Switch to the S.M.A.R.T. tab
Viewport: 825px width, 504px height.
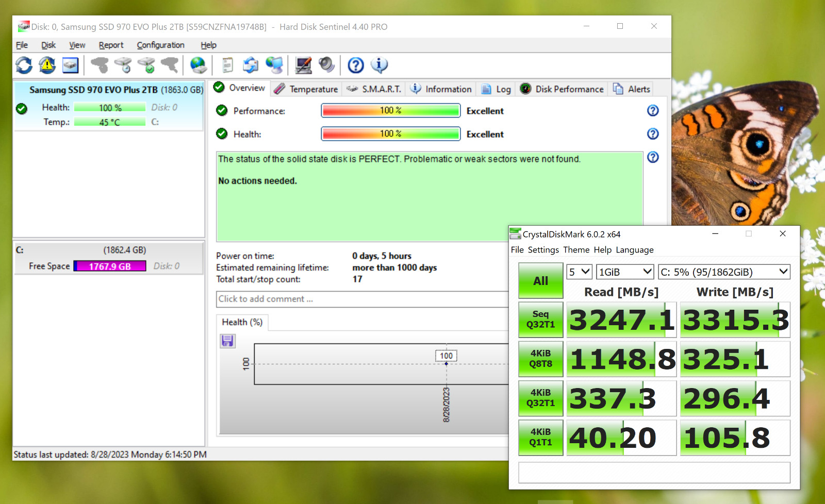tap(374, 89)
